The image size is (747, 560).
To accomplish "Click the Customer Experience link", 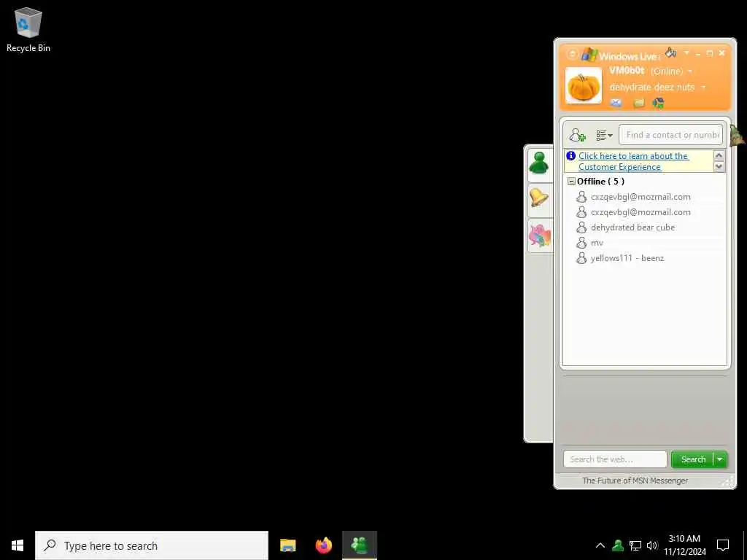I will [633, 161].
